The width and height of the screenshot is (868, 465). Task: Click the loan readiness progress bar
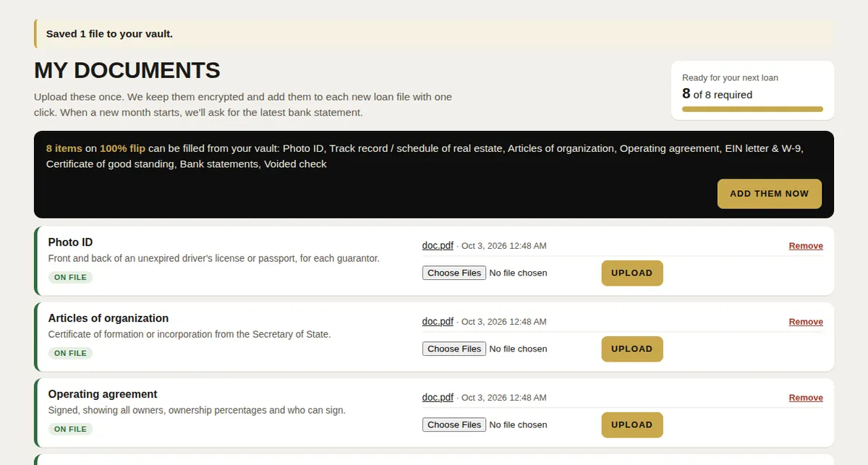click(x=752, y=109)
